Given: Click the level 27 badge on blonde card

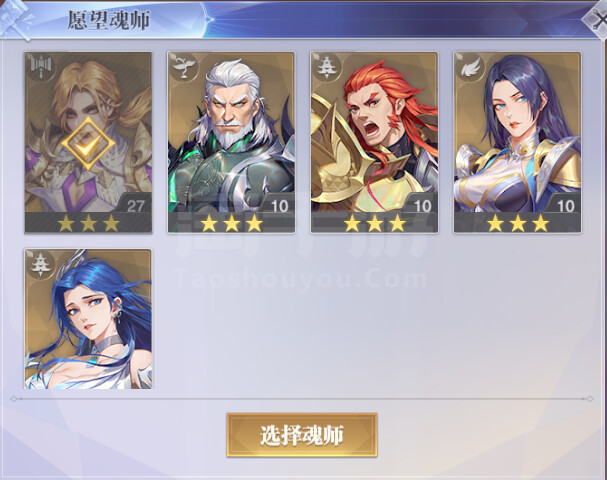Looking at the screenshot, I should 135,206.
